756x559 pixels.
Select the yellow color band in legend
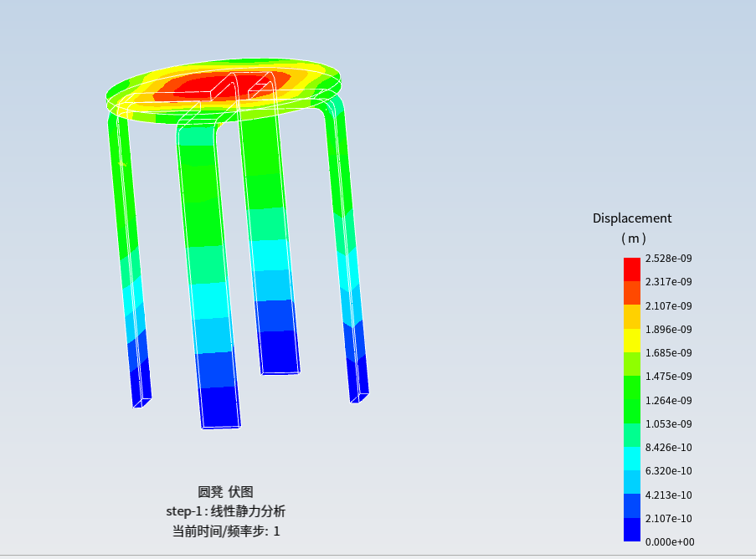click(x=631, y=340)
